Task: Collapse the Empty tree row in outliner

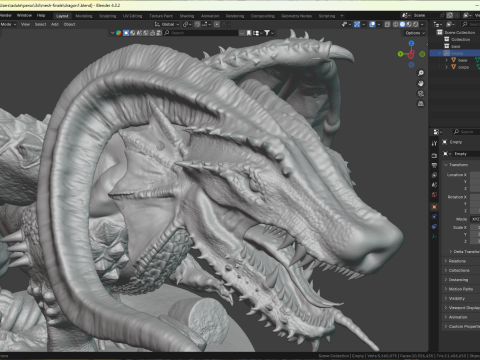Action: click(x=440, y=53)
